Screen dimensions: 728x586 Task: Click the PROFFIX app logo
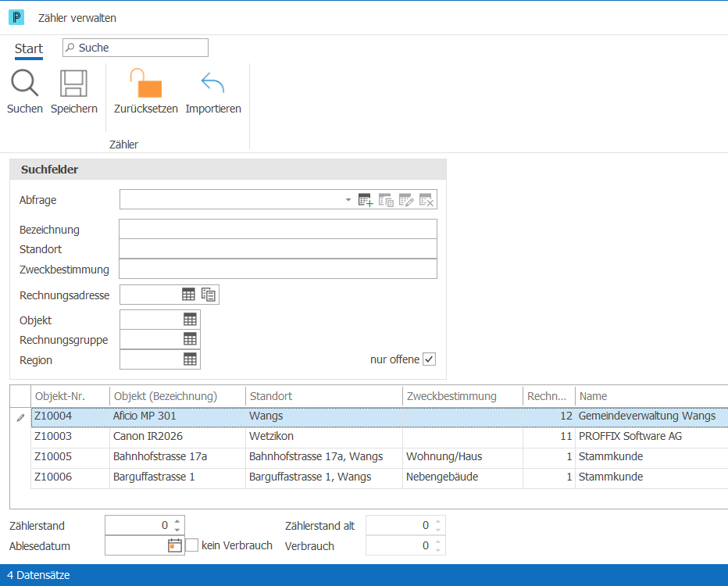coord(16,18)
